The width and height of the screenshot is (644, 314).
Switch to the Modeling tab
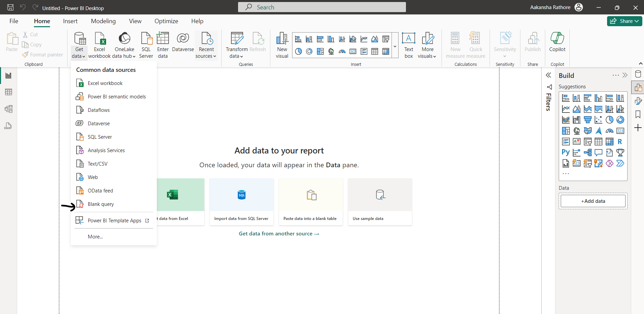coord(103,21)
